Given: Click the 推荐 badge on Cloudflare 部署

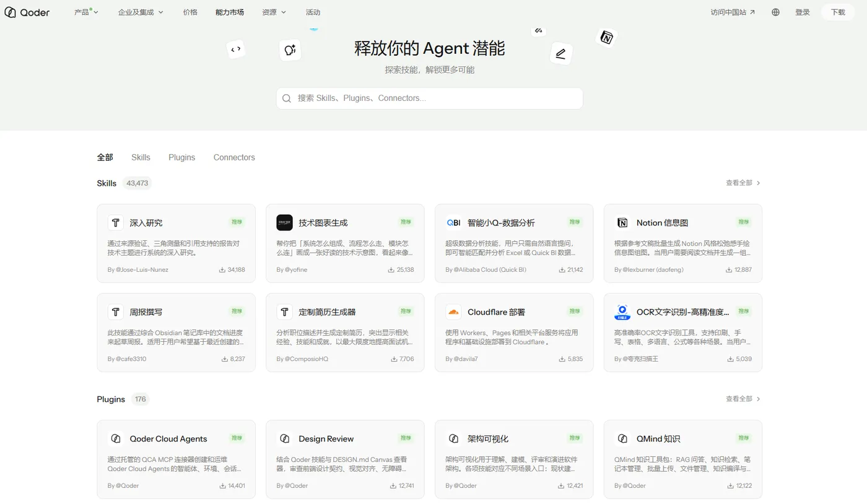Looking at the screenshot, I should coord(575,311).
